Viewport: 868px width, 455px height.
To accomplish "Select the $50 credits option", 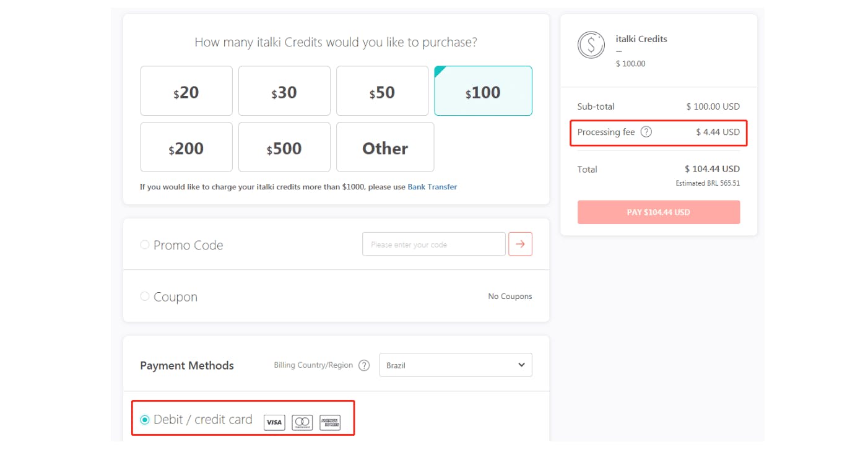I will 382,91.
